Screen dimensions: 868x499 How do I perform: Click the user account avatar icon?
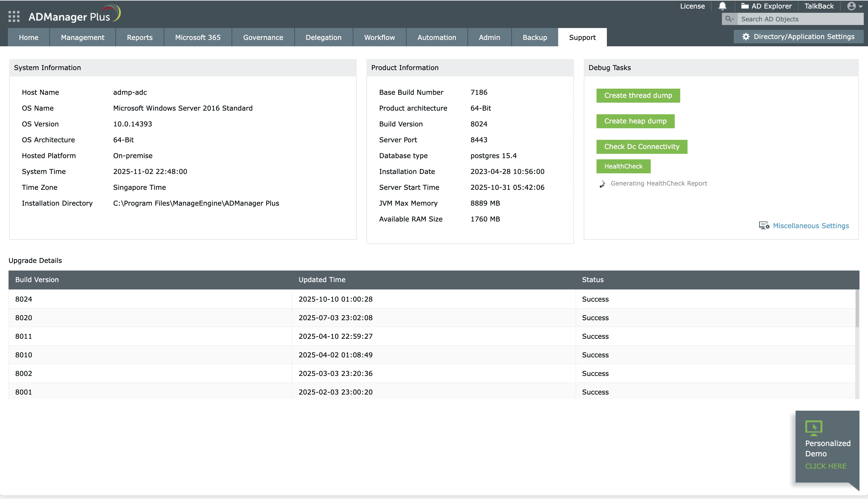(852, 6)
